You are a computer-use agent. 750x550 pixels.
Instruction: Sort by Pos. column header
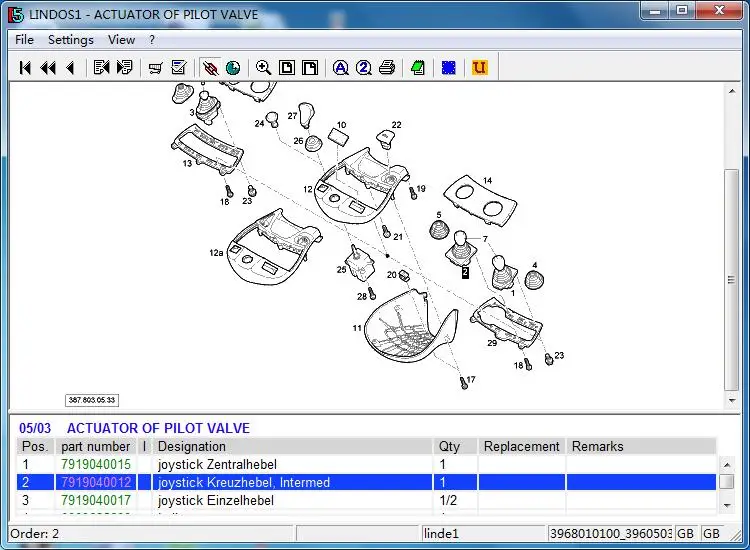coord(35,446)
